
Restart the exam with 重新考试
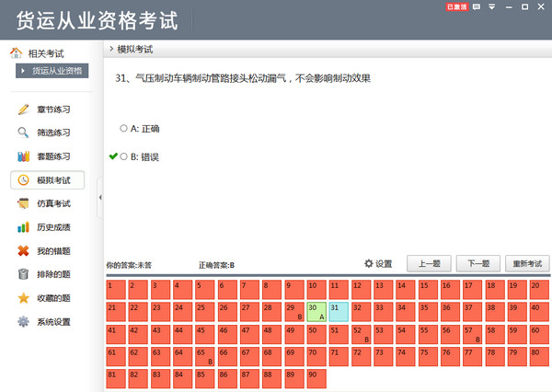click(x=527, y=263)
